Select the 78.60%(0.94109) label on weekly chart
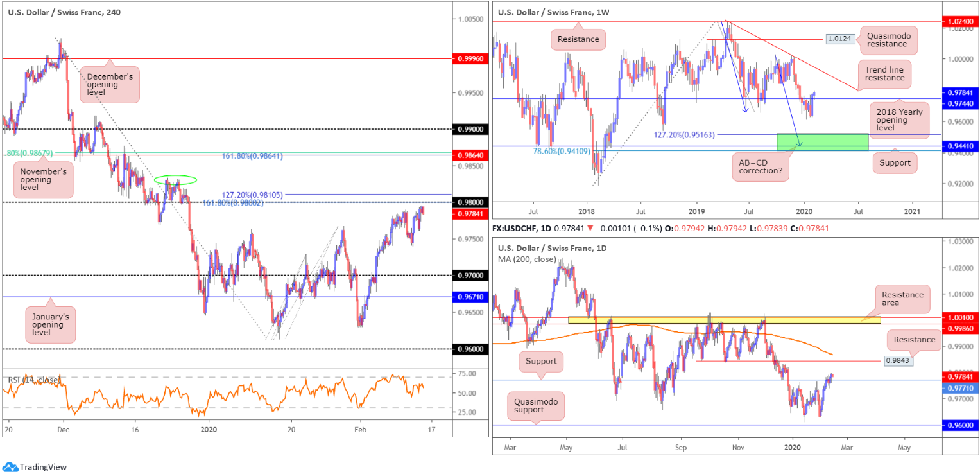Screen dimensions: 980x474 click(563, 150)
